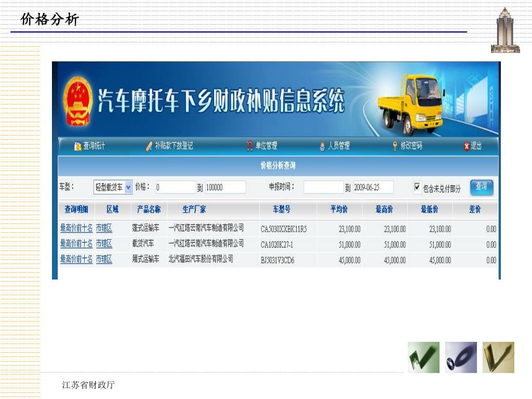This screenshot has width=532, height=399.
Task: Select model number BJ5031V3CD6 cell
Action: pyautogui.click(x=277, y=260)
